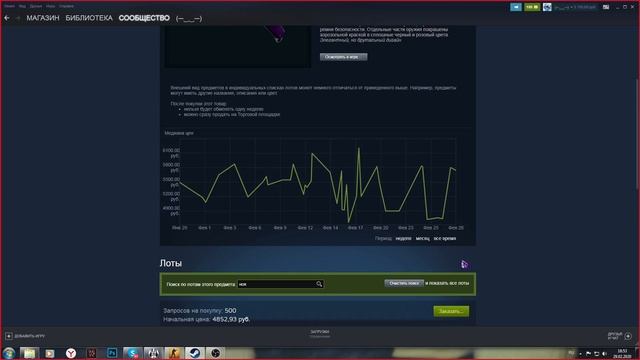Open the Steam menu in menu bar
The height and width of the screenshot is (360, 640).
tap(9, 6)
